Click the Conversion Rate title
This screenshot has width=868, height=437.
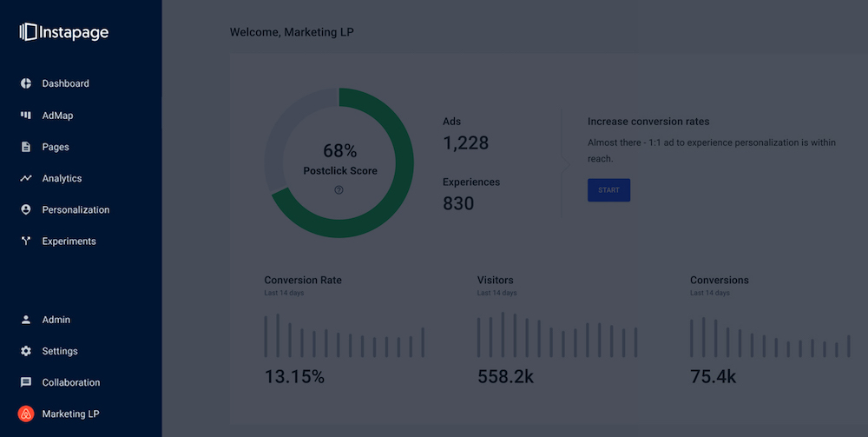tap(303, 281)
